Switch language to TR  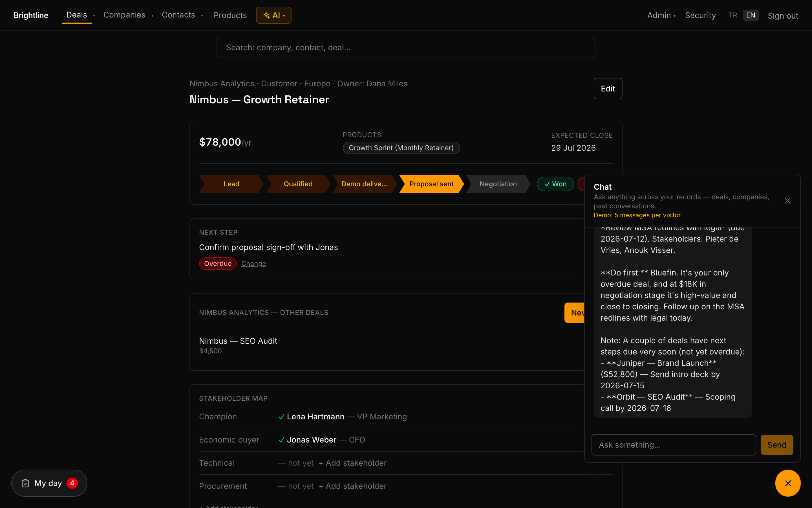click(733, 15)
